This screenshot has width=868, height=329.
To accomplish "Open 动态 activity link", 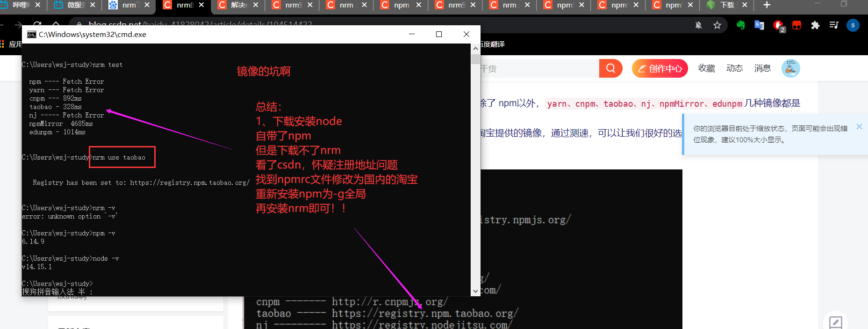I will 735,68.
